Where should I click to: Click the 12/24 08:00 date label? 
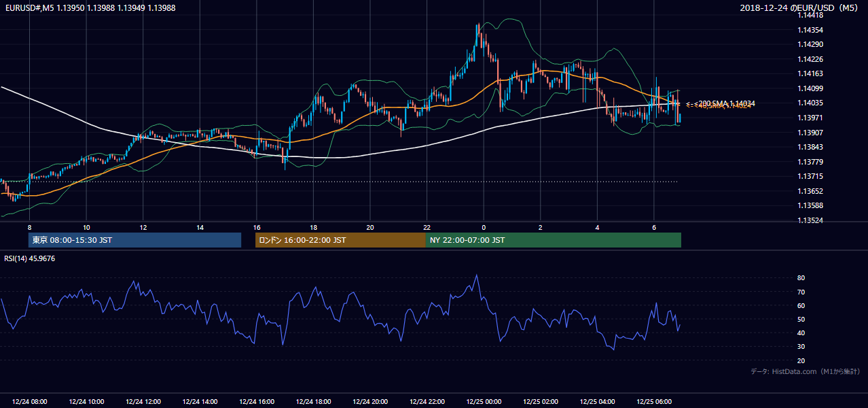pos(30,402)
